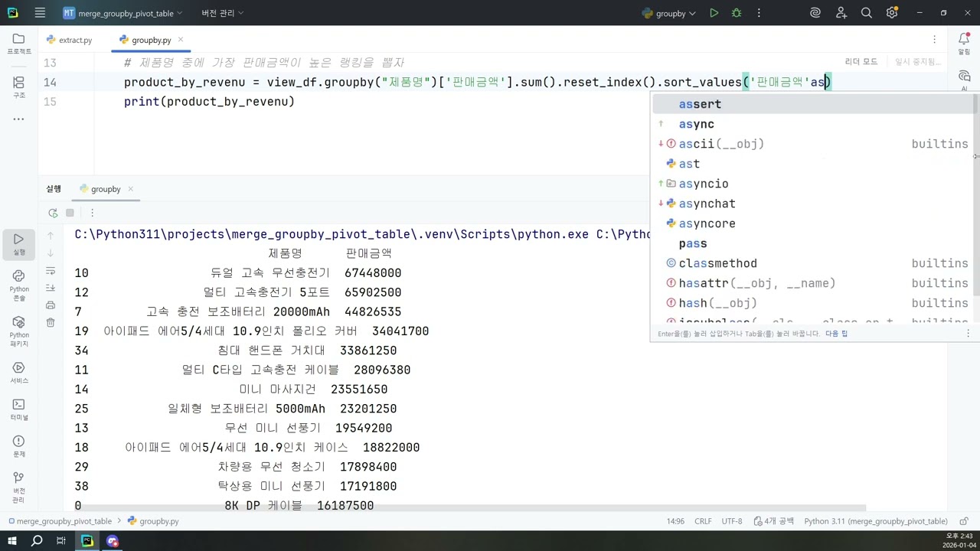980x551 pixels.
Task: Open the 알림 notifications panel
Action: coord(964,44)
